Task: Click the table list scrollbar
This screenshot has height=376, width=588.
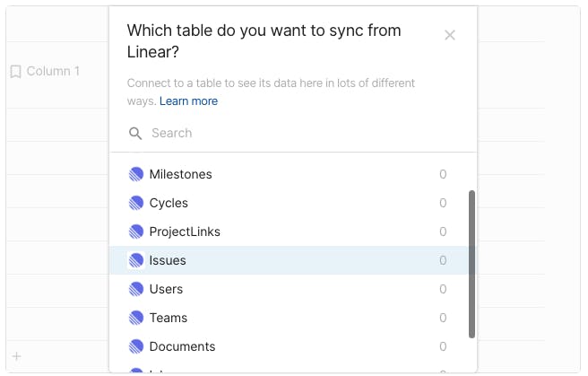Action: click(x=472, y=264)
